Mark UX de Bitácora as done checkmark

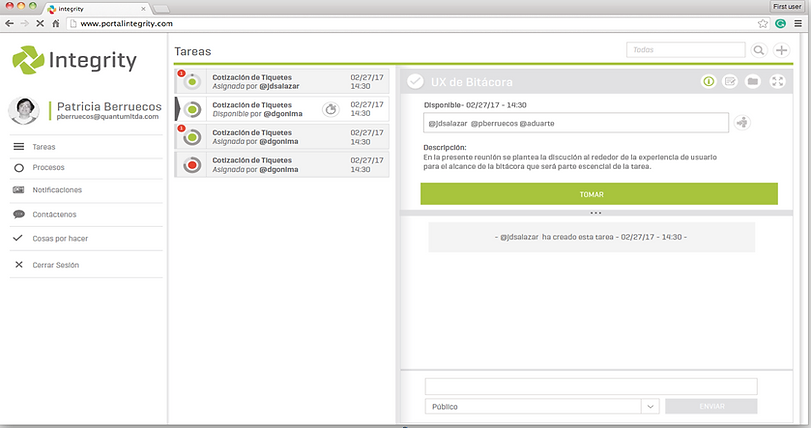(x=415, y=82)
